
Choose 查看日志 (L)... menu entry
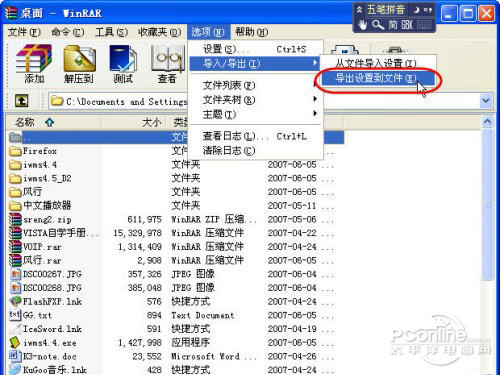pos(255,136)
